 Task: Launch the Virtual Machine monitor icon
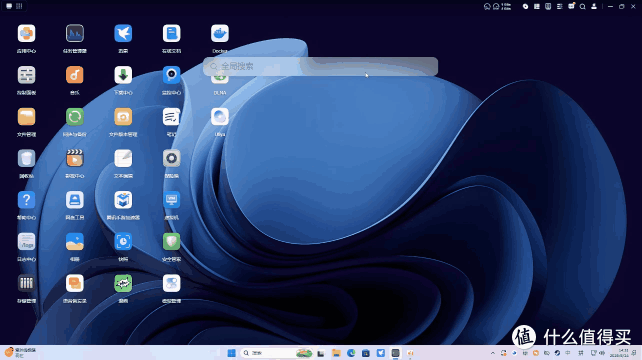171,200
